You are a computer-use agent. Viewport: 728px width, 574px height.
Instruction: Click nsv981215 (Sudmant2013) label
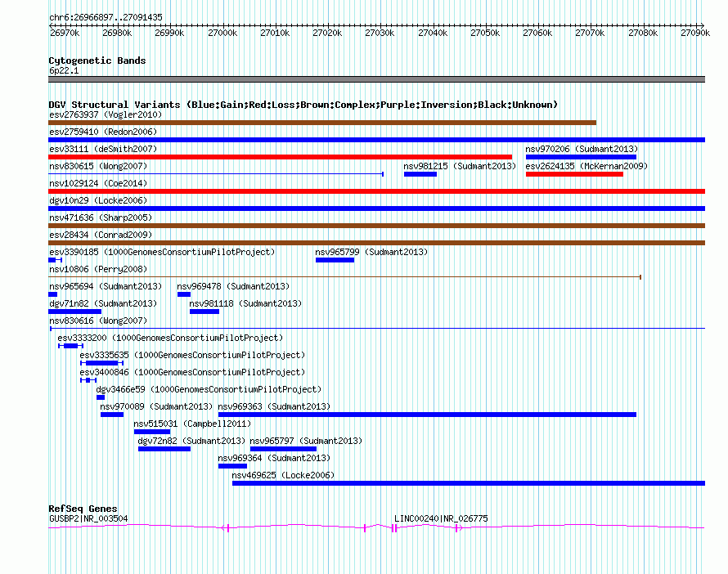(460, 166)
